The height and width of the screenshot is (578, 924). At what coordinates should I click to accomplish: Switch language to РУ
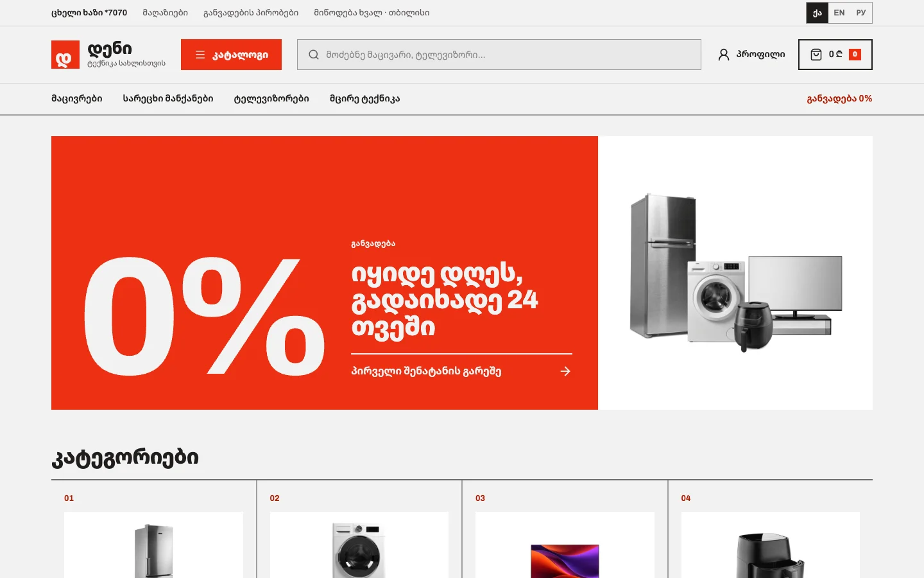click(861, 13)
